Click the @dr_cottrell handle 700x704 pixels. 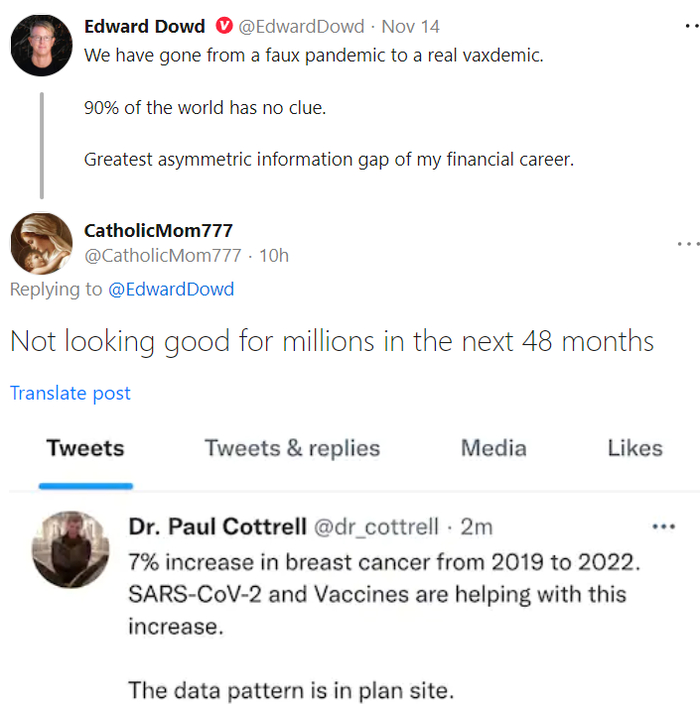[376, 526]
